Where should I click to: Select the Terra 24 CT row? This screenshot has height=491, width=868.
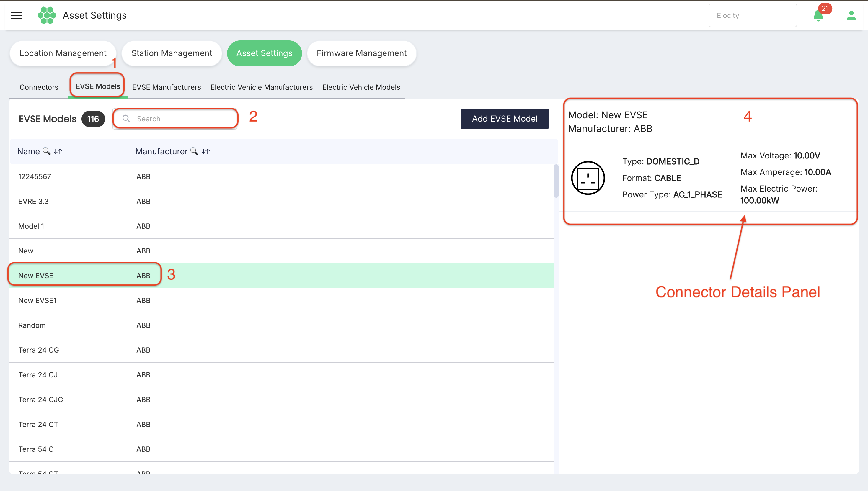tap(282, 425)
